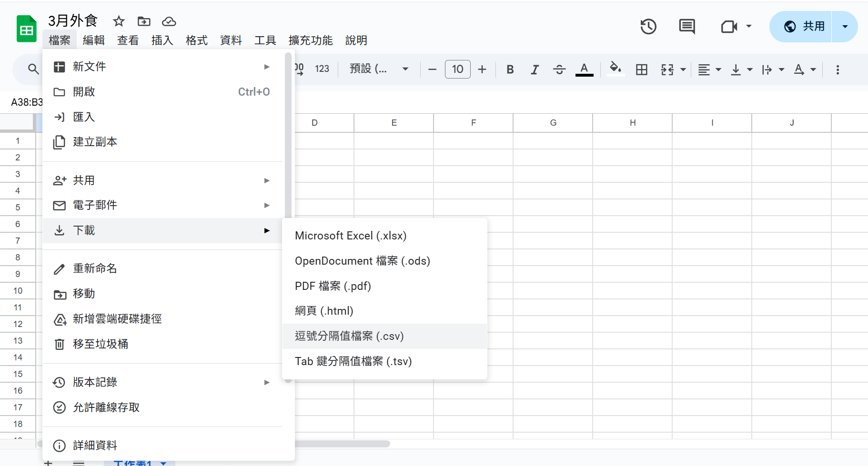Open the 資料 menu

[x=231, y=40]
